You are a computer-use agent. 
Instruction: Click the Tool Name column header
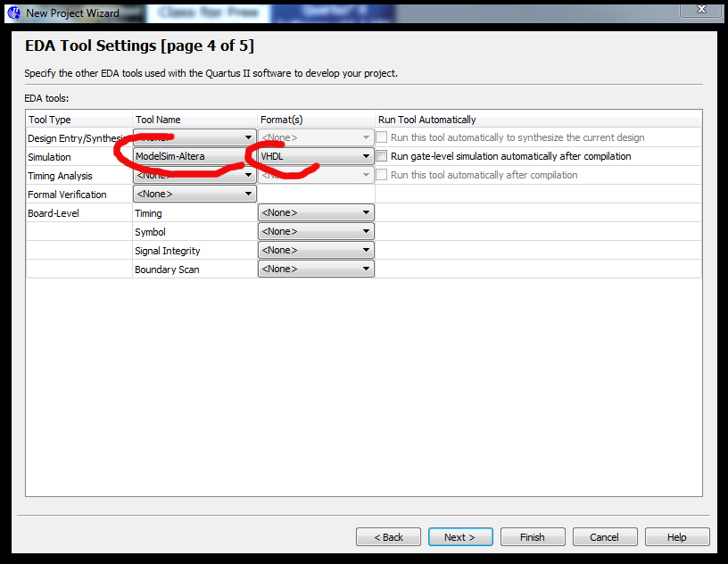[158, 120]
